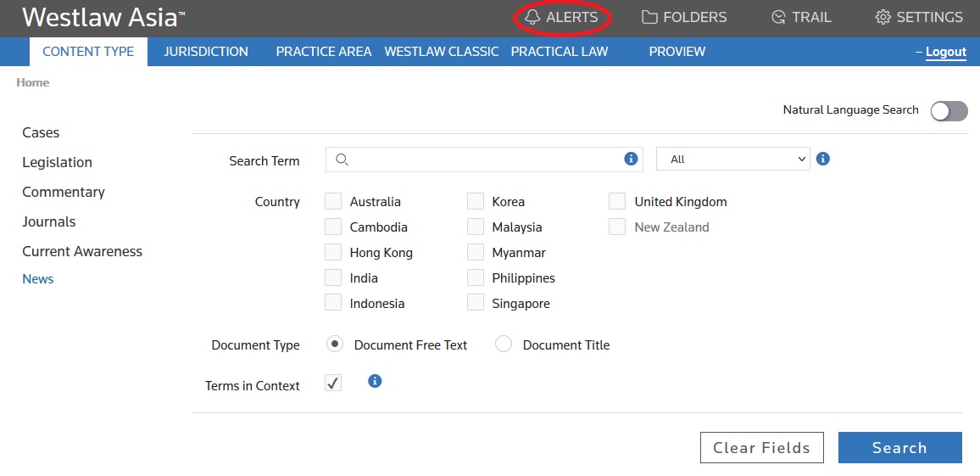
Task: Open Trail via the clock icon
Action: pyautogui.click(x=778, y=17)
